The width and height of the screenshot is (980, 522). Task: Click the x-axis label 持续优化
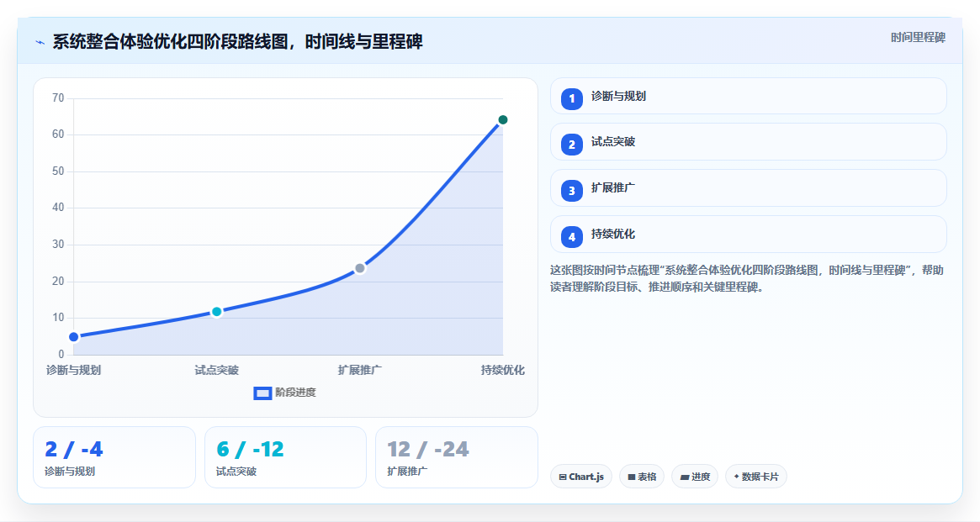502,370
